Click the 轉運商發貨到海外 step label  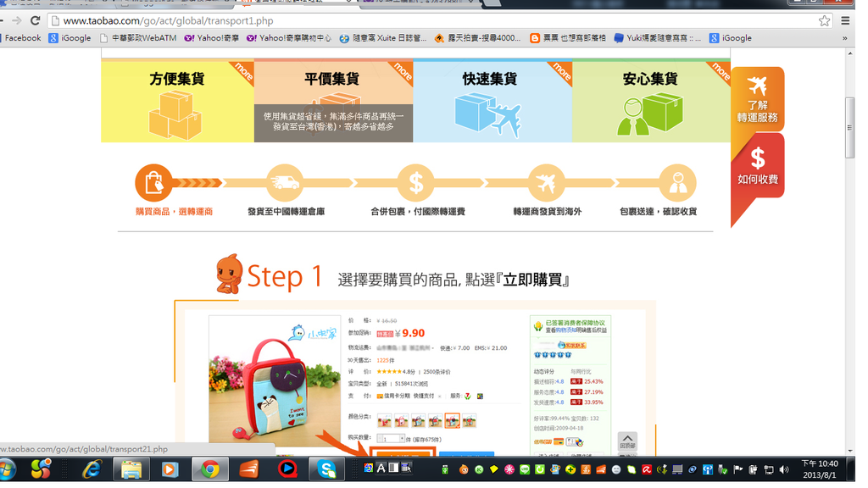(548, 211)
